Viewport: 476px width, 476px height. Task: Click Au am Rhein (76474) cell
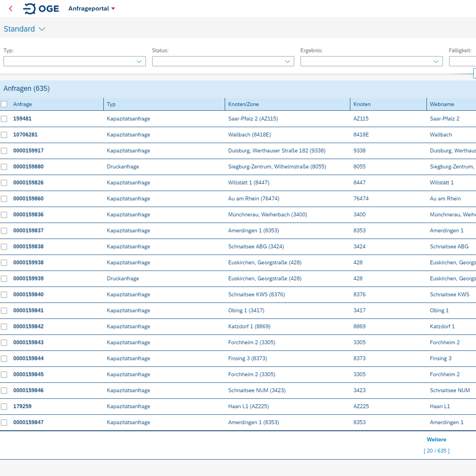pos(254,198)
